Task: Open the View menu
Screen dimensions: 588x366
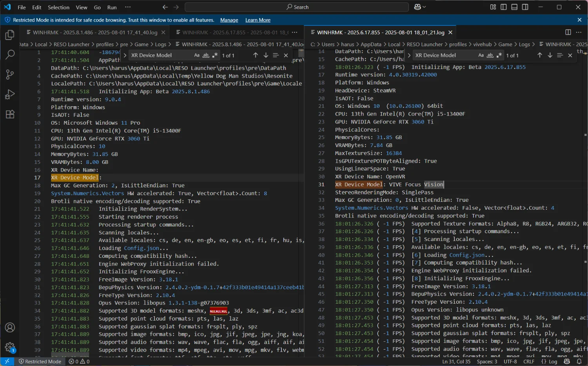Action: [x=82, y=7]
